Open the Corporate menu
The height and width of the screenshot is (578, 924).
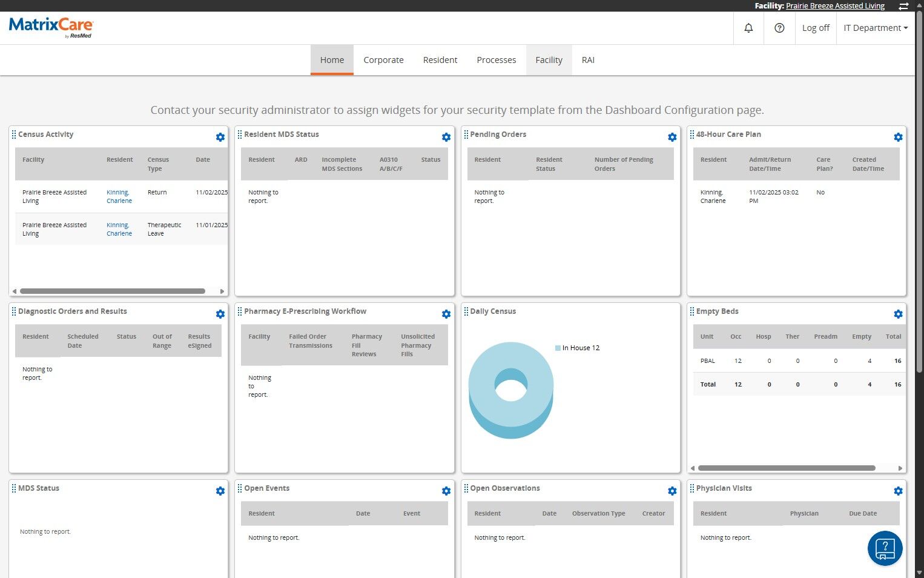[x=383, y=60]
